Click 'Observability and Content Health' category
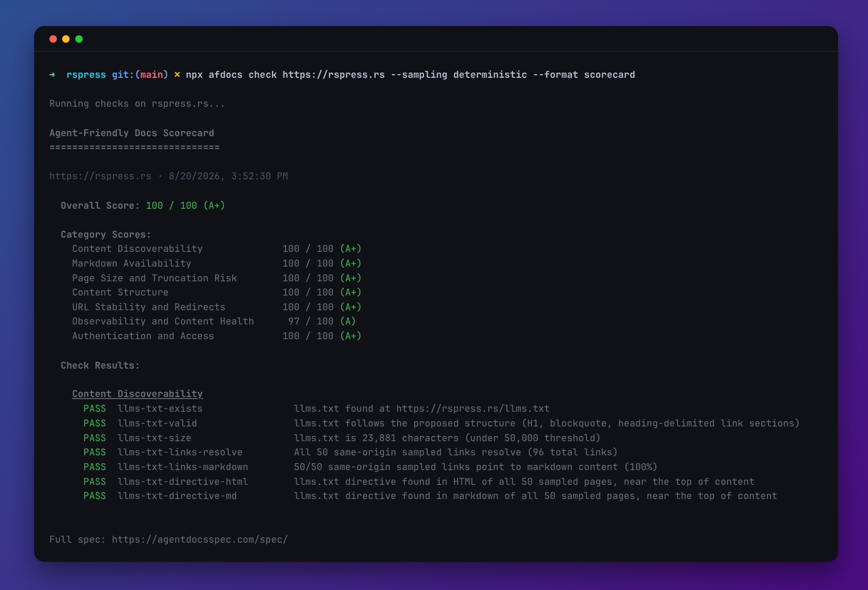The image size is (868, 590). pos(163,321)
